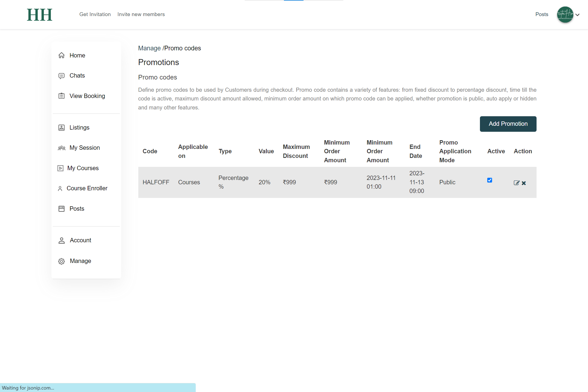Click the 20% value cell
This screenshot has height=392, width=588.
(264, 182)
